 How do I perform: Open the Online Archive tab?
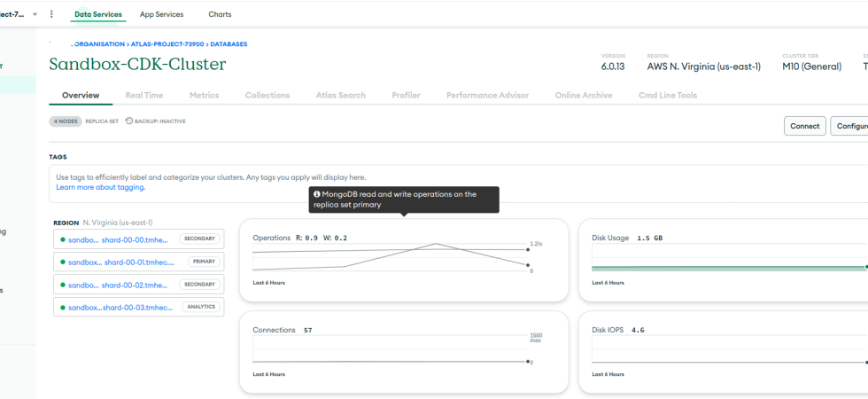[584, 96]
